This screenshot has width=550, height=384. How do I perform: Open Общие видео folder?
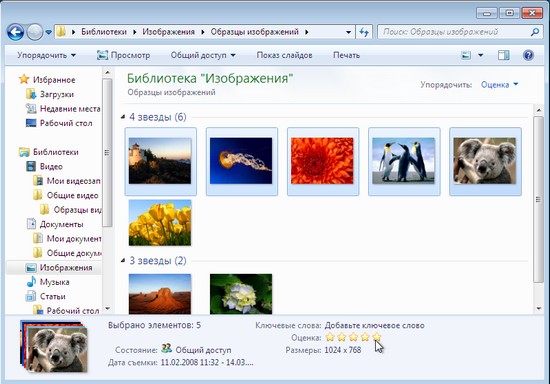point(66,195)
